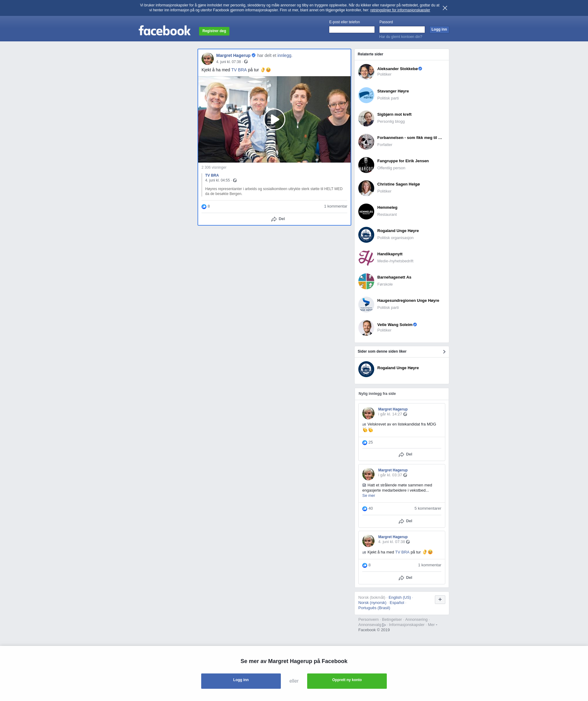Open '5 kommentarer' on vekstbed post
This screenshot has height=701, width=588.
click(x=428, y=509)
